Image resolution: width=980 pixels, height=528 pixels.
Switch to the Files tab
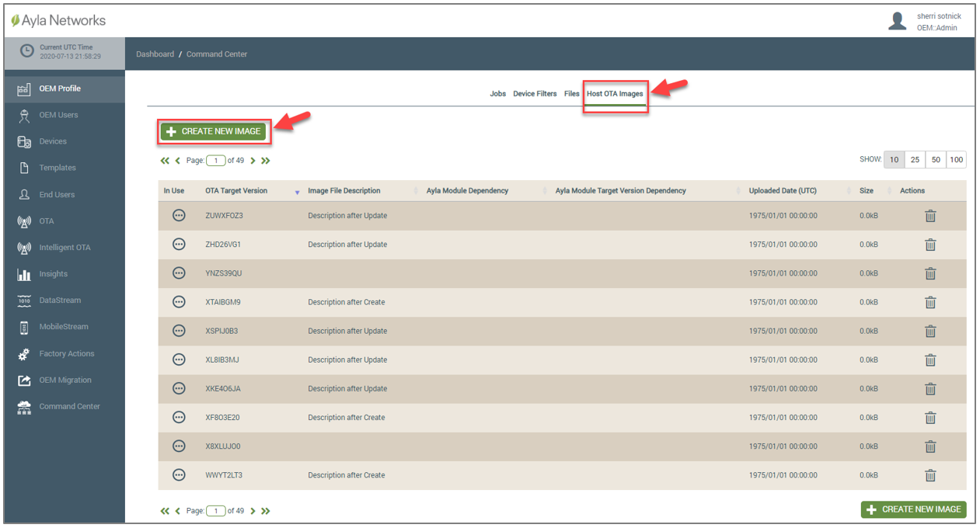click(572, 94)
